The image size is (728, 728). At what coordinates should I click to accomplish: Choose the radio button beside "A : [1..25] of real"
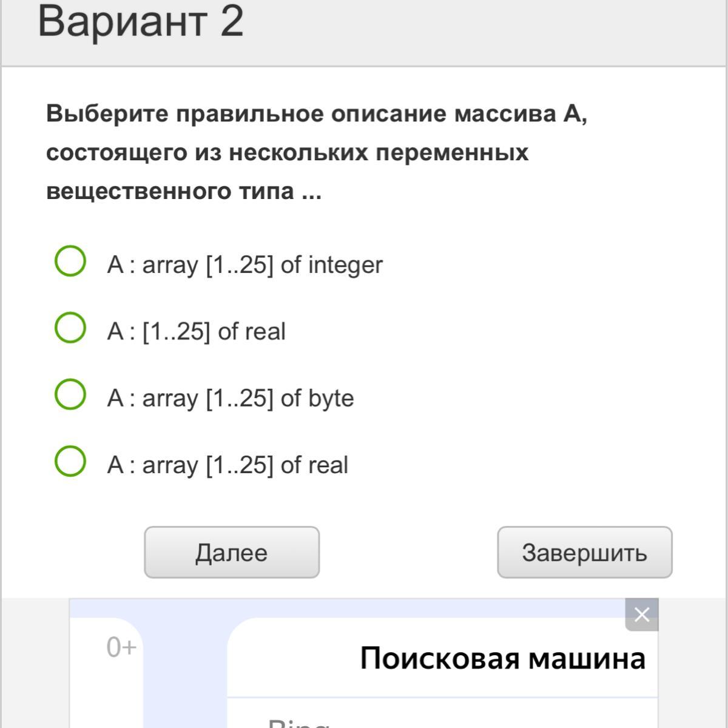coord(70,328)
